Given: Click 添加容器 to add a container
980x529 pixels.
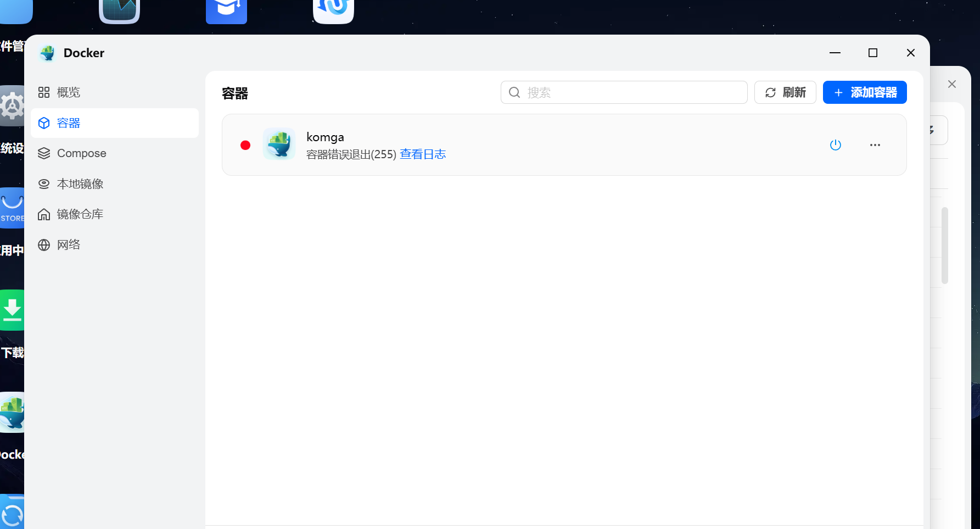Looking at the screenshot, I should click(x=865, y=92).
